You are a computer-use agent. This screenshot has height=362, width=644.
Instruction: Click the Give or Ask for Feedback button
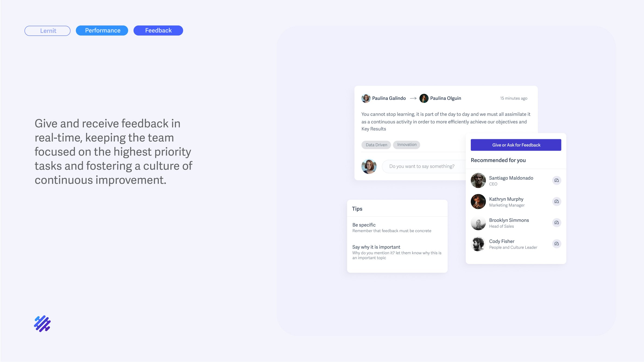click(516, 145)
